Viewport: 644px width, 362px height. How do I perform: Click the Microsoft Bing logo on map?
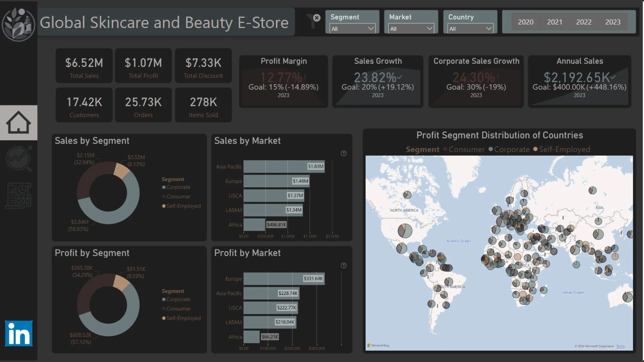(x=378, y=345)
